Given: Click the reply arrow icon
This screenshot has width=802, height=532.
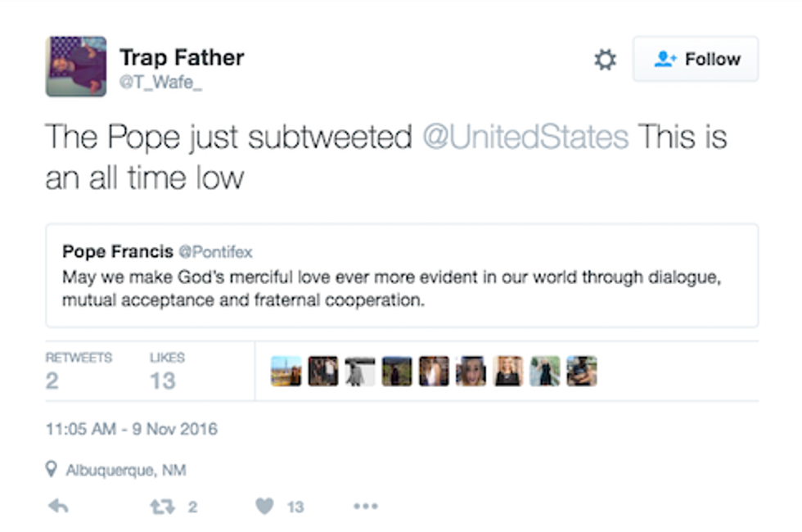Looking at the screenshot, I should point(57,507).
